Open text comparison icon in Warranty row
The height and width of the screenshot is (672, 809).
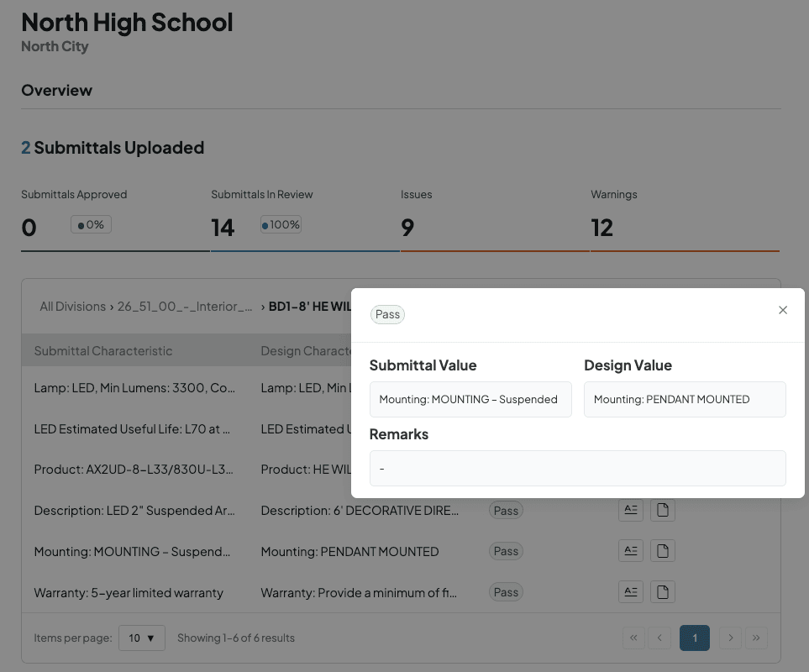click(631, 592)
